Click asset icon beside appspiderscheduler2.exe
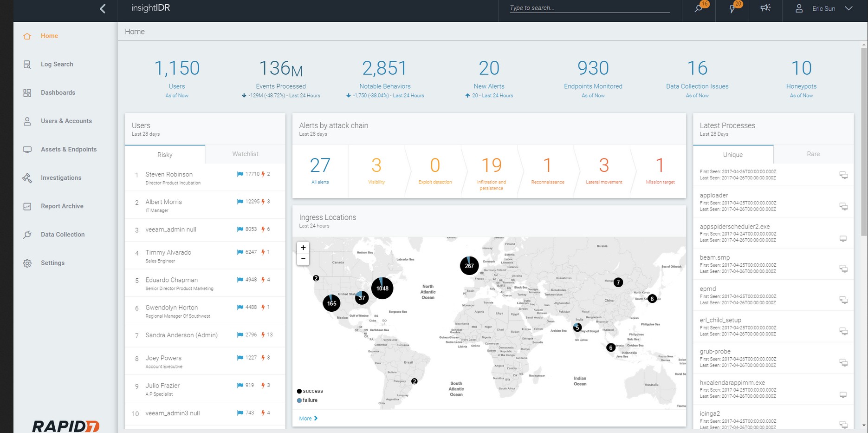 click(843, 238)
